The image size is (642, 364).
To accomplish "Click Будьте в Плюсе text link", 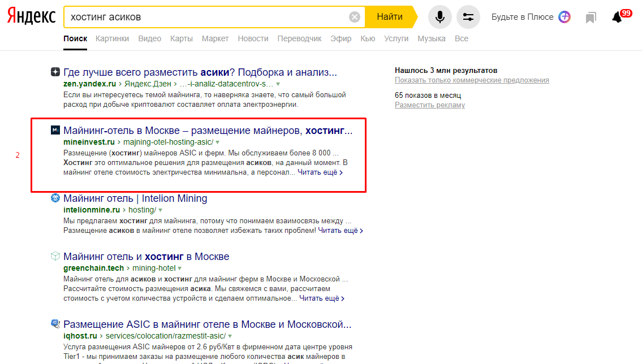I will [522, 17].
